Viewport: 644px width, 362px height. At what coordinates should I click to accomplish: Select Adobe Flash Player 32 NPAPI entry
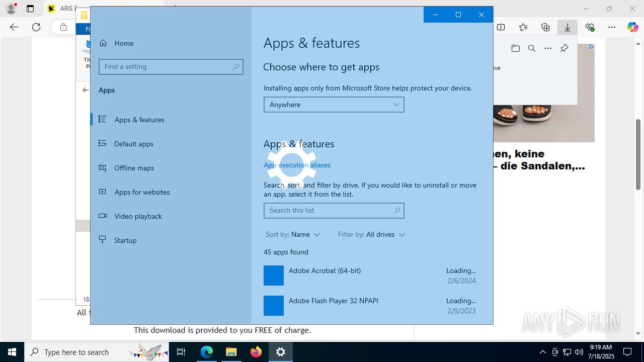370,306
